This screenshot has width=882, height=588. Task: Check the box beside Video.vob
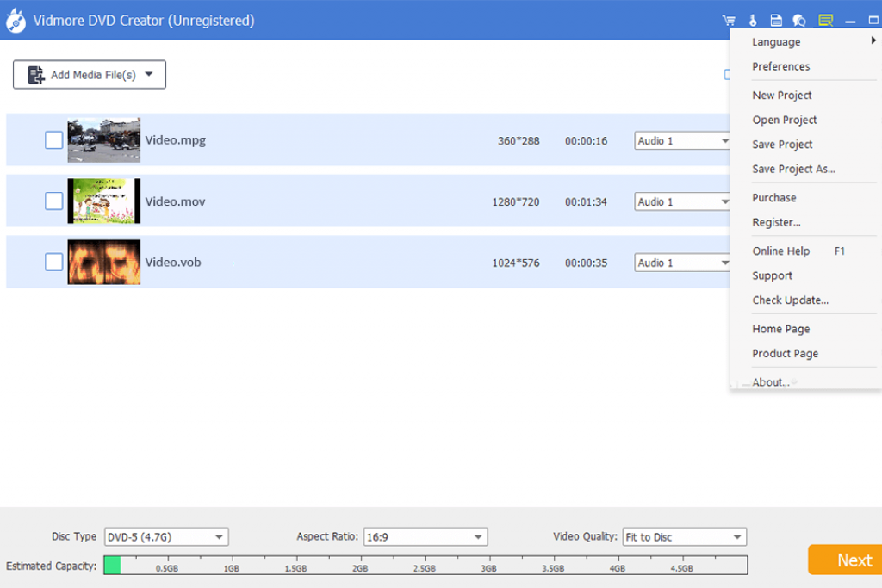[x=53, y=262]
